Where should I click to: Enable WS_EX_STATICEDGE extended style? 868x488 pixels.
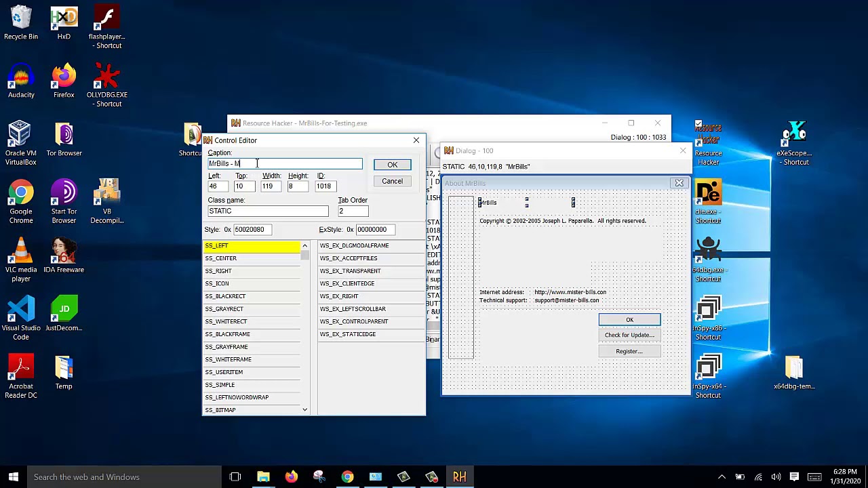tap(370, 334)
